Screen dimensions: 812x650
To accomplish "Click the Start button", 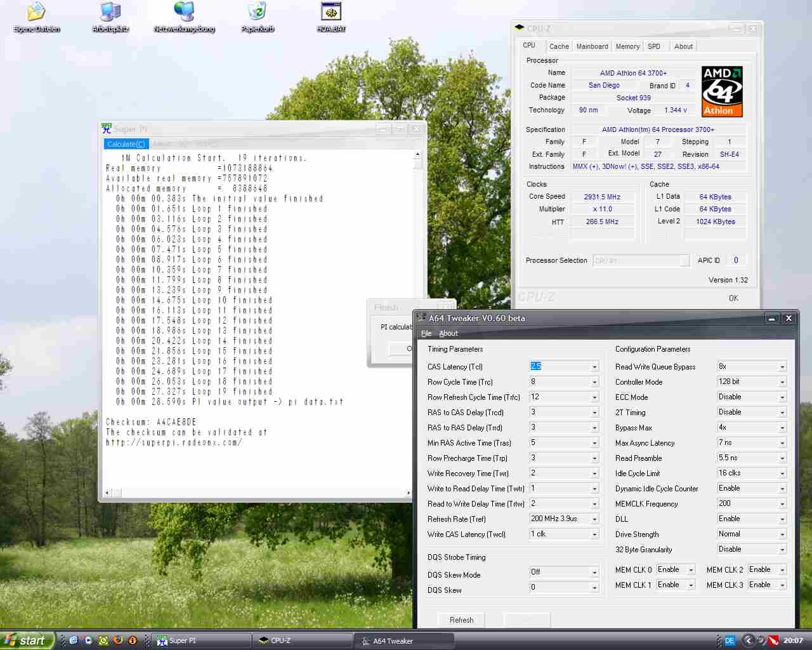I will 27,640.
